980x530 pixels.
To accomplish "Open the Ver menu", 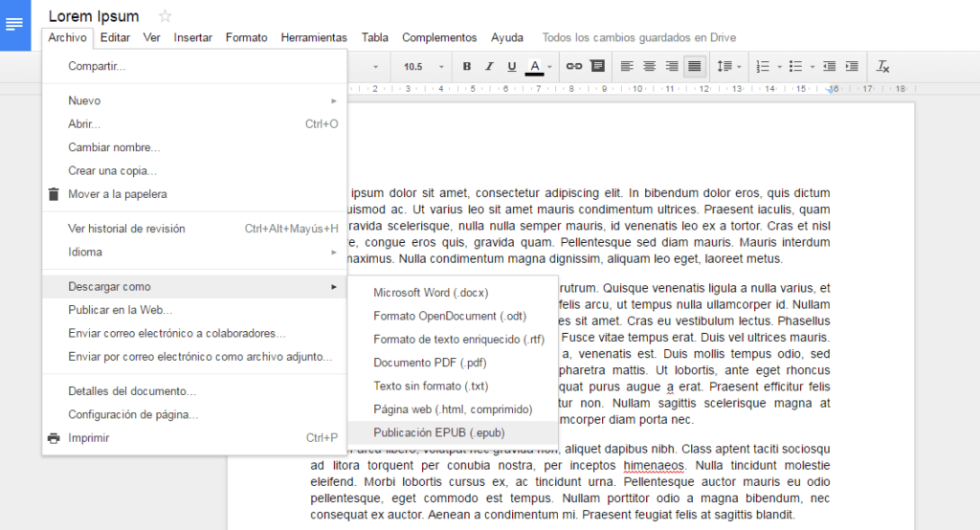I will coord(152,37).
